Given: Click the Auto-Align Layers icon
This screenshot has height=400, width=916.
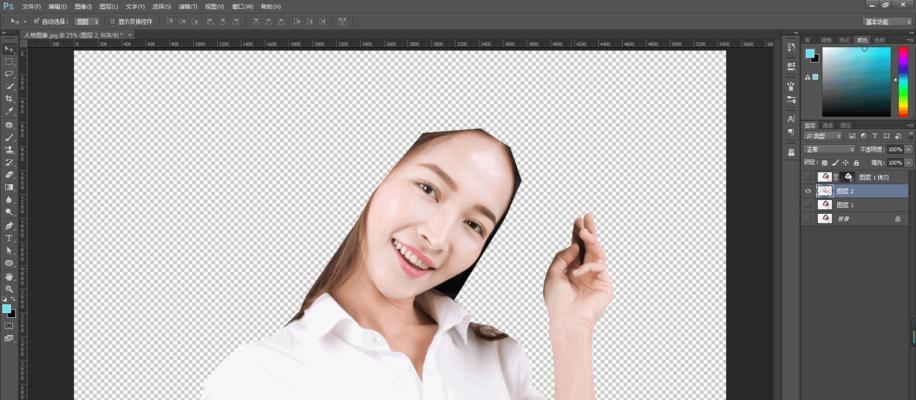Looking at the screenshot, I should coord(342,22).
